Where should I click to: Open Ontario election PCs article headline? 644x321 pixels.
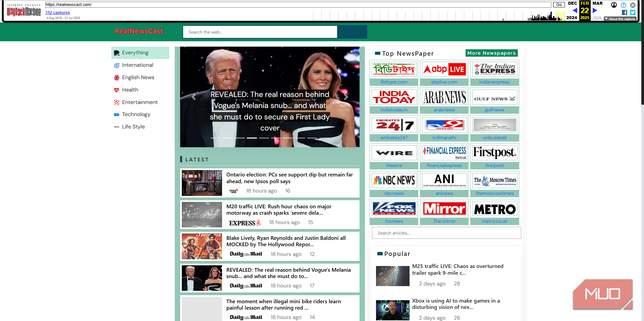289,178
